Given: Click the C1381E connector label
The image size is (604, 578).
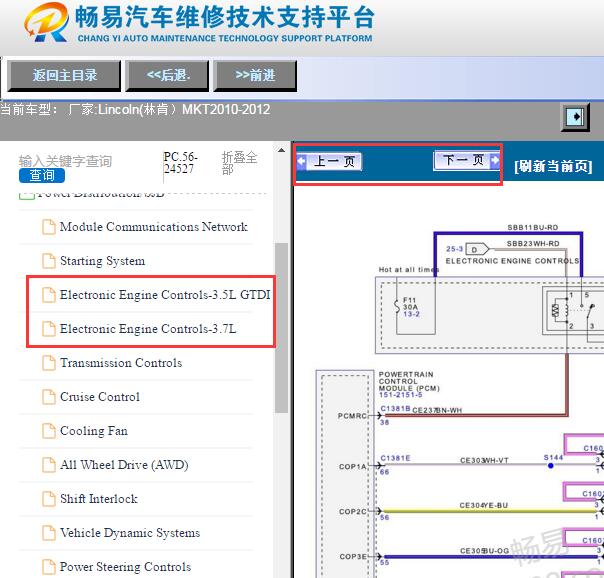Looking at the screenshot, I should pyautogui.click(x=395, y=458).
